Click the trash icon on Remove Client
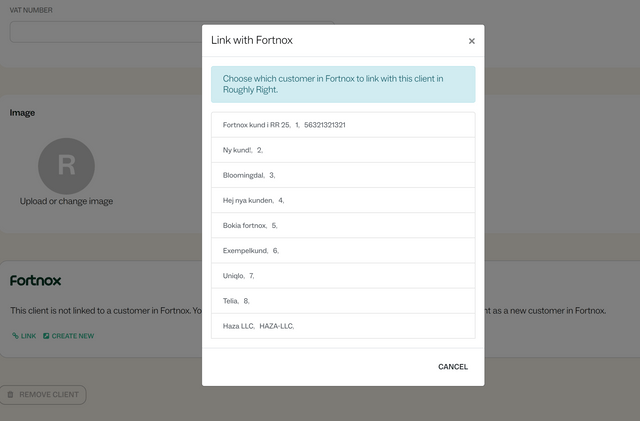Viewport: 640px width, 421px height. [11, 394]
